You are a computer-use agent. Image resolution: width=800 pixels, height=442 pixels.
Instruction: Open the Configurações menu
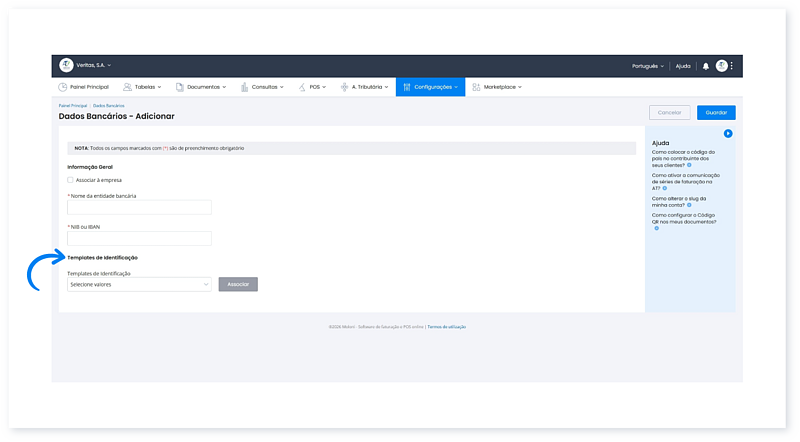click(430, 87)
